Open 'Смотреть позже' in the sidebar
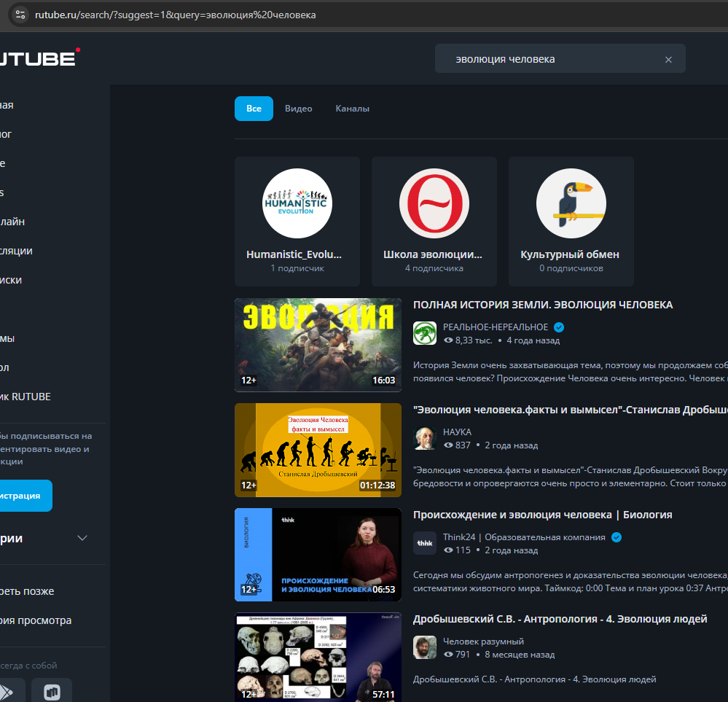Image resolution: width=728 pixels, height=702 pixels. coord(27,591)
